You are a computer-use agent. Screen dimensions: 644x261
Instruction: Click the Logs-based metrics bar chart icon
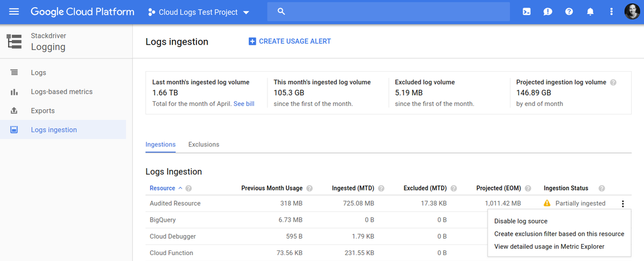pyautogui.click(x=14, y=92)
